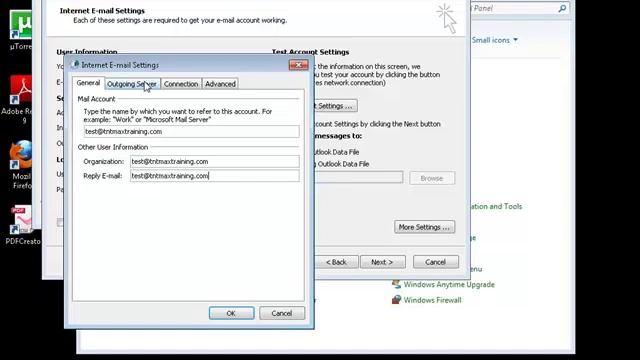640x360 pixels.
Task: Select the Connection tab
Action: 181,84
